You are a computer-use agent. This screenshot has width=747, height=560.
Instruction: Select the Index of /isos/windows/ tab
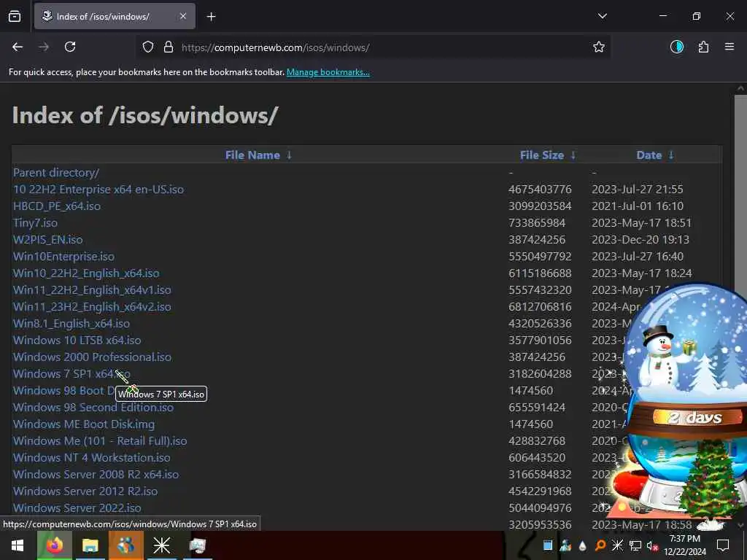115,16
